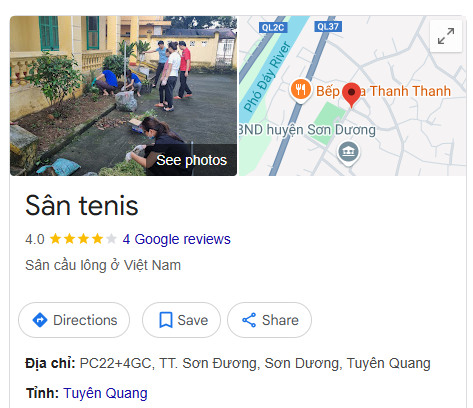Click the Bếp Thanh Thanh map label

(x=383, y=91)
